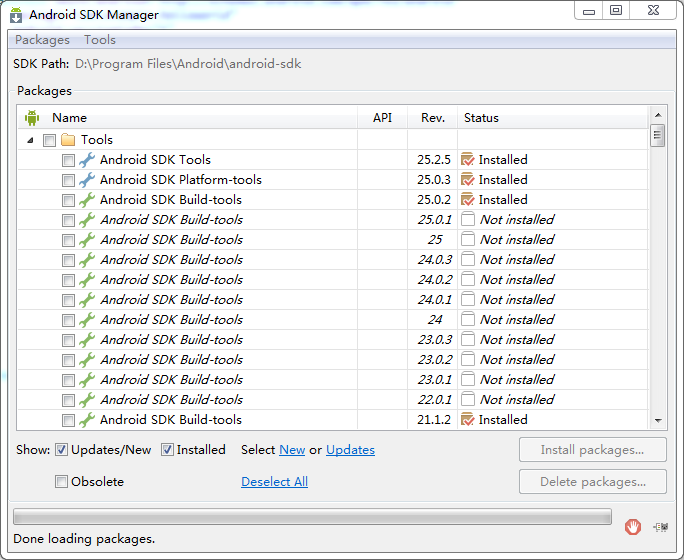This screenshot has height=560, width=684.
Task: Open the Packages menu
Action: pyautogui.click(x=42, y=40)
